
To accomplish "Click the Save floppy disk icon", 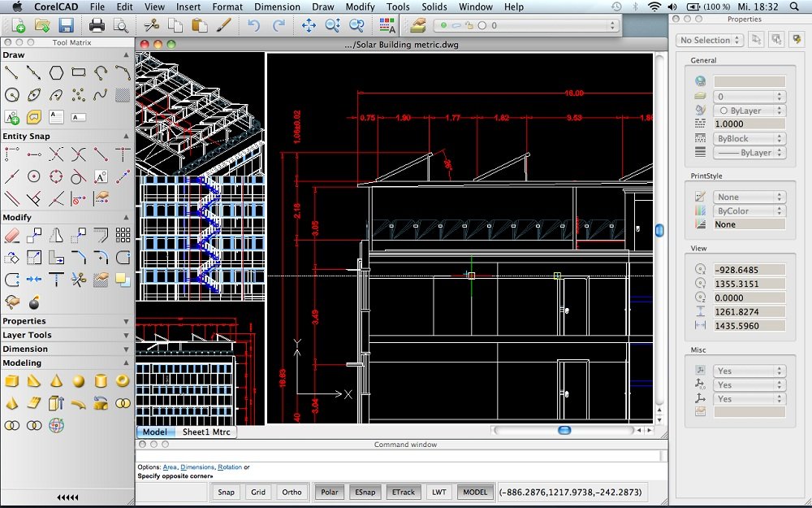I will [x=66, y=26].
